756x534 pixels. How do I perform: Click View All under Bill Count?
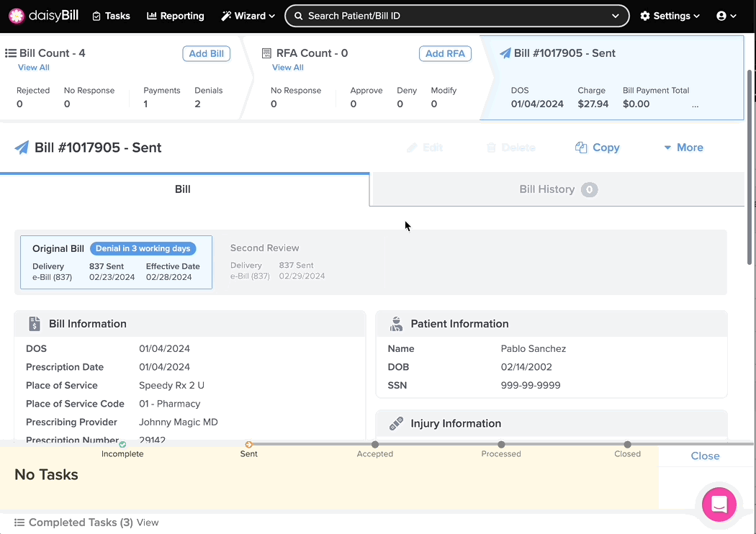point(34,68)
